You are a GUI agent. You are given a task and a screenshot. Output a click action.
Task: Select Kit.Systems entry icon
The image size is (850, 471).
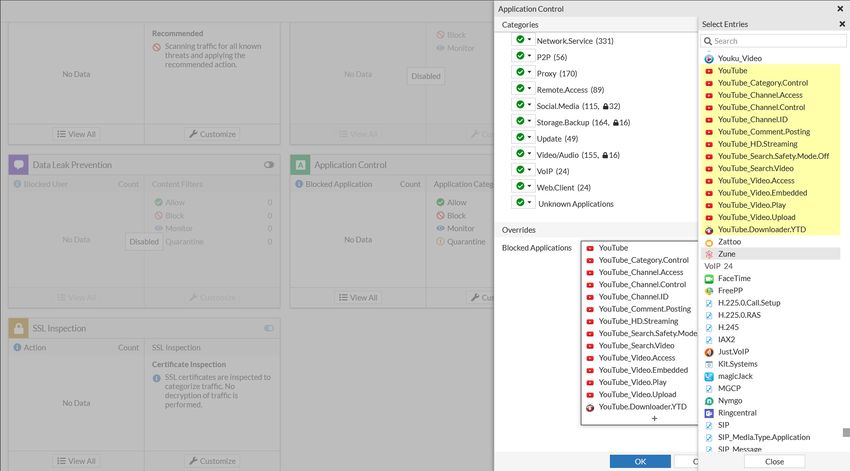709,364
